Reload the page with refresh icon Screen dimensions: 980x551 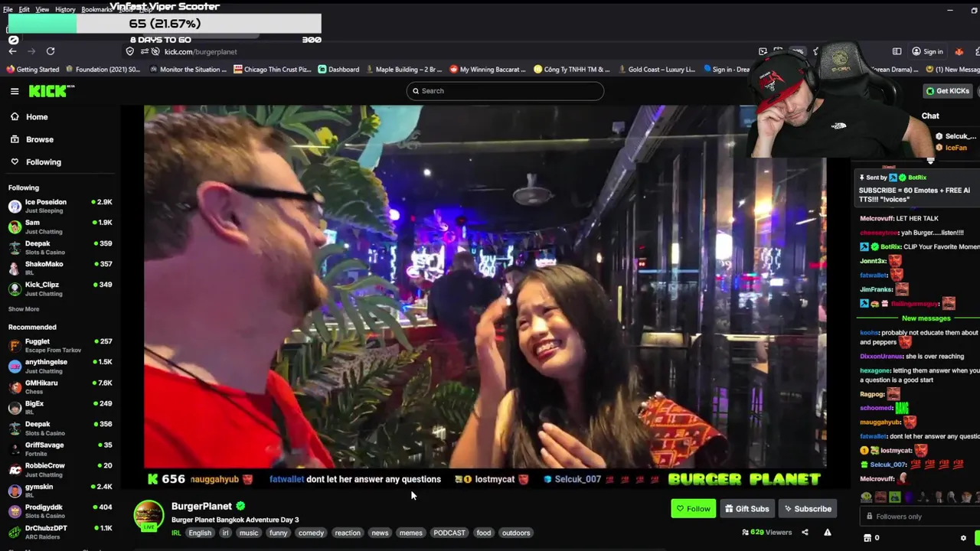click(51, 51)
